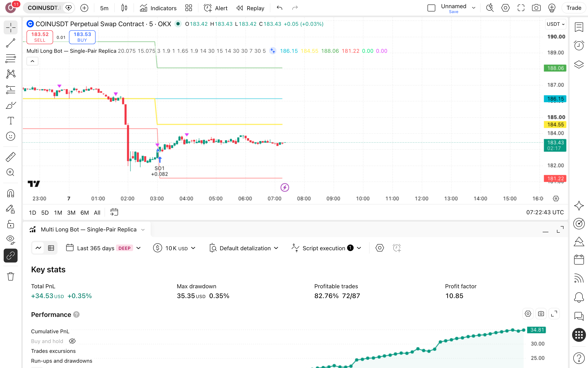Click the 183.53 BUY button

tap(82, 37)
